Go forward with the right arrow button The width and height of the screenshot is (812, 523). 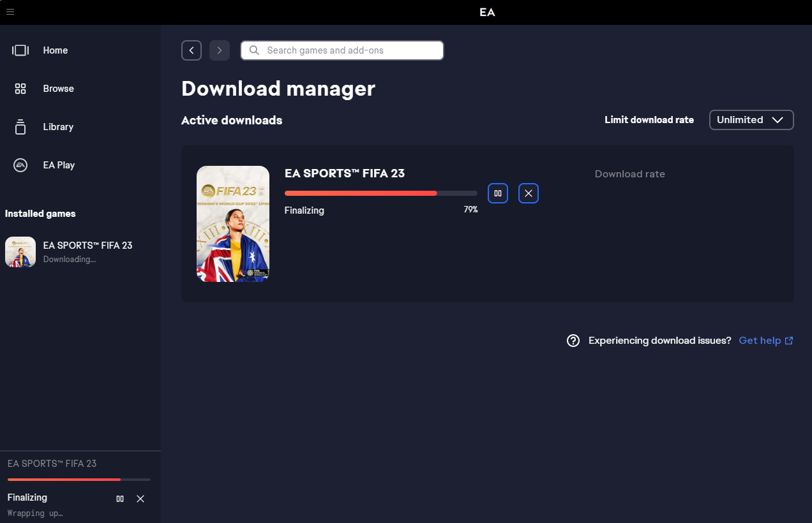pyautogui.click(x=220, y=50)
